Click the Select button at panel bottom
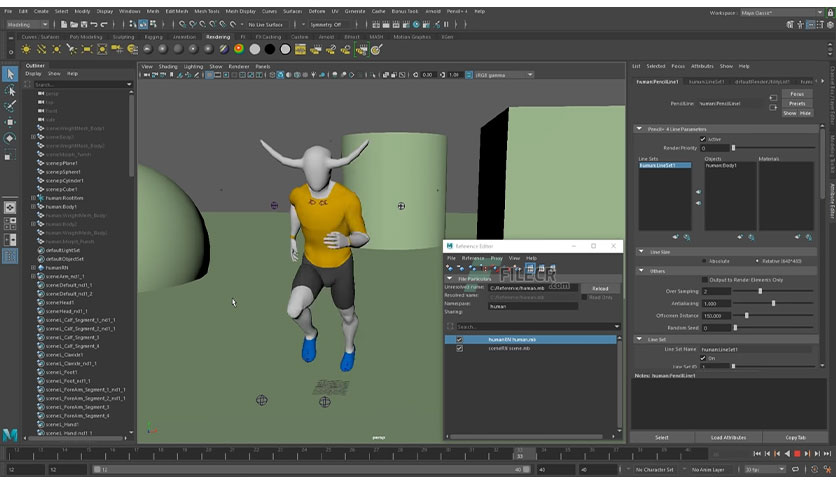Image resolution: width=836 pixels, height=484 pixels. coord(662,438)
